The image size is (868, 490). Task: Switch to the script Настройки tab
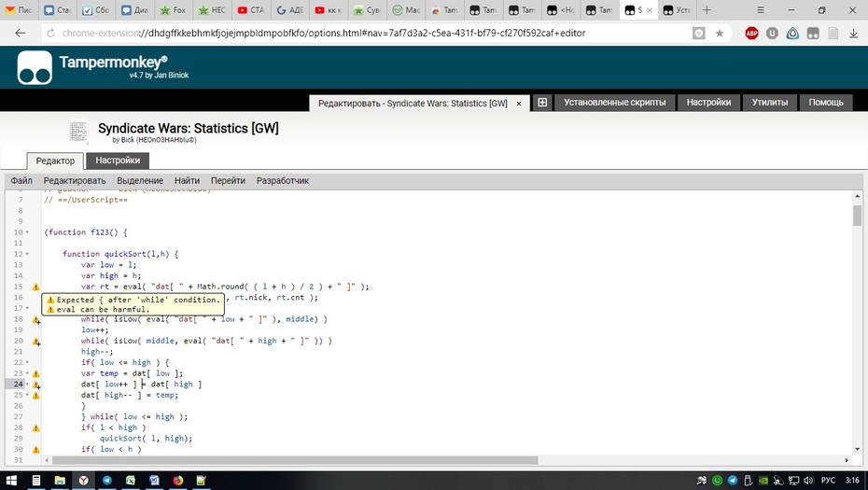point(118,161)
